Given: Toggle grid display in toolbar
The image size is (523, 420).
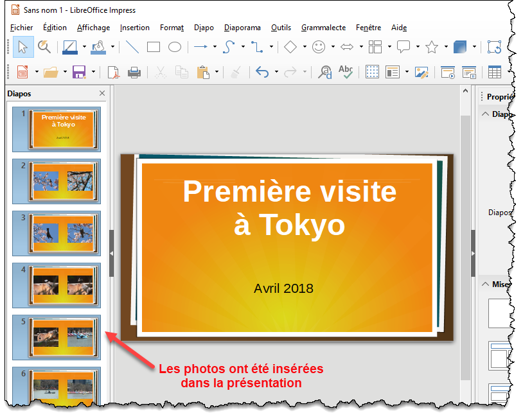Looking at the screenshot, I should (x=372, y=72).
